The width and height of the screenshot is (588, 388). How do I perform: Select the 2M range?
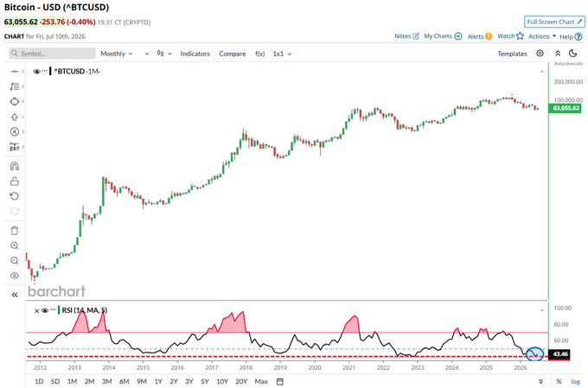pos(89,381)
